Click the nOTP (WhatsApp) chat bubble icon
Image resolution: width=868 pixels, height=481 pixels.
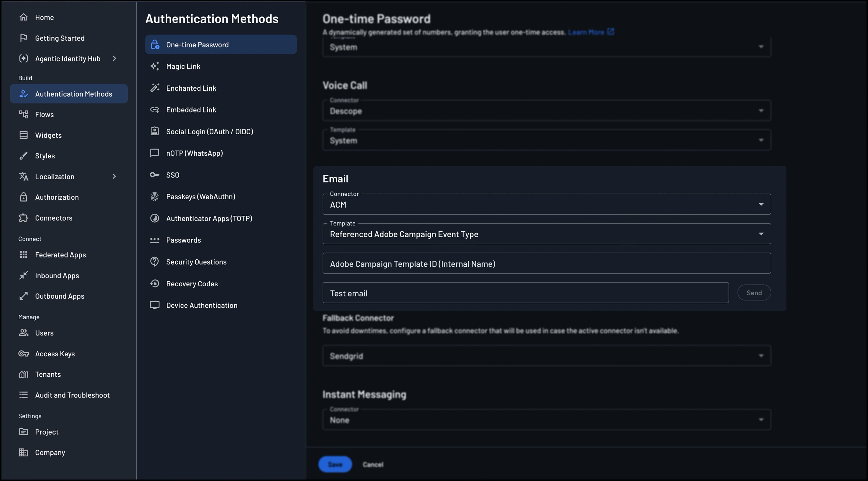(x=155, y=153)
